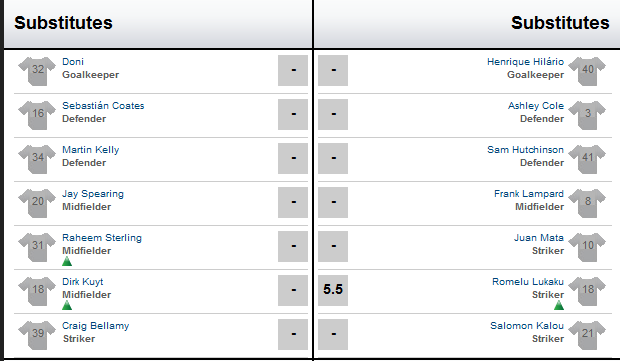
Task: Click Henrique Hilário's number 40 shirt icon
Action: point(587,71)
